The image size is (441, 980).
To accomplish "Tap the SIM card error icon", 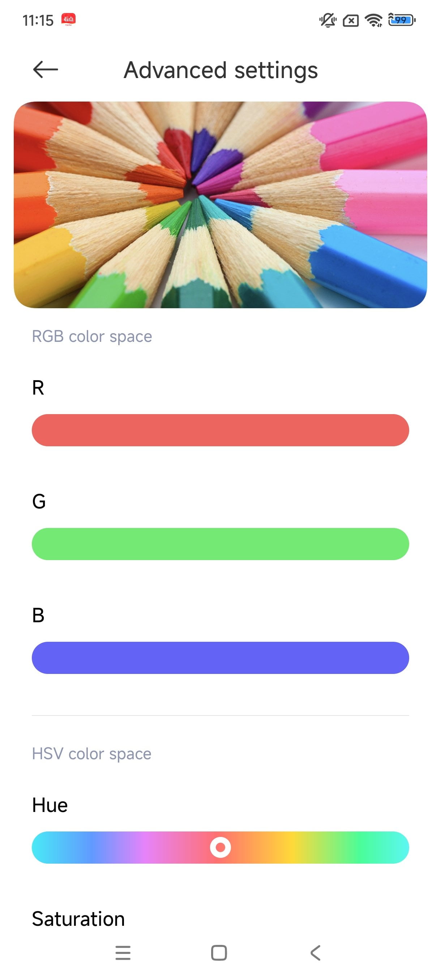I will [x=350, y=20].
